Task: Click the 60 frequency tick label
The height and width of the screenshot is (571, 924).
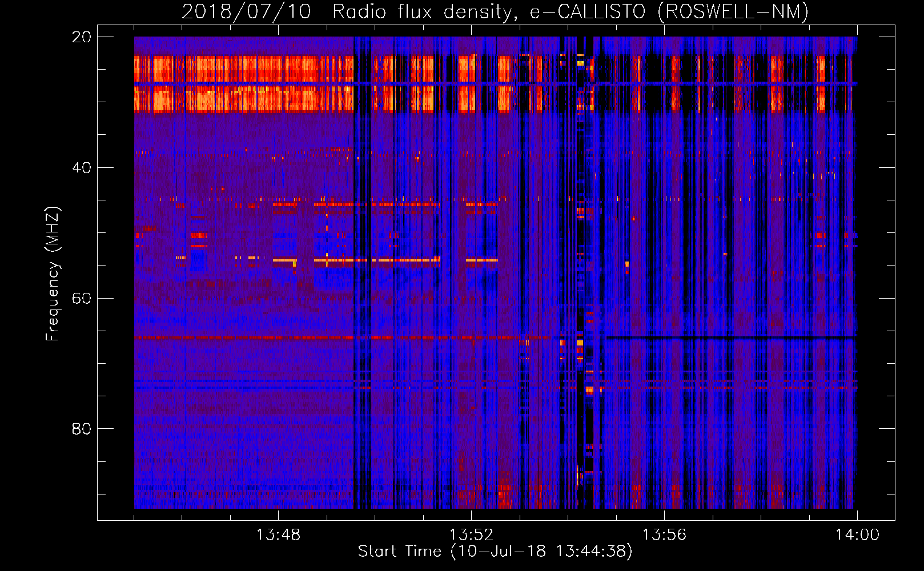Action: [81, 299]
